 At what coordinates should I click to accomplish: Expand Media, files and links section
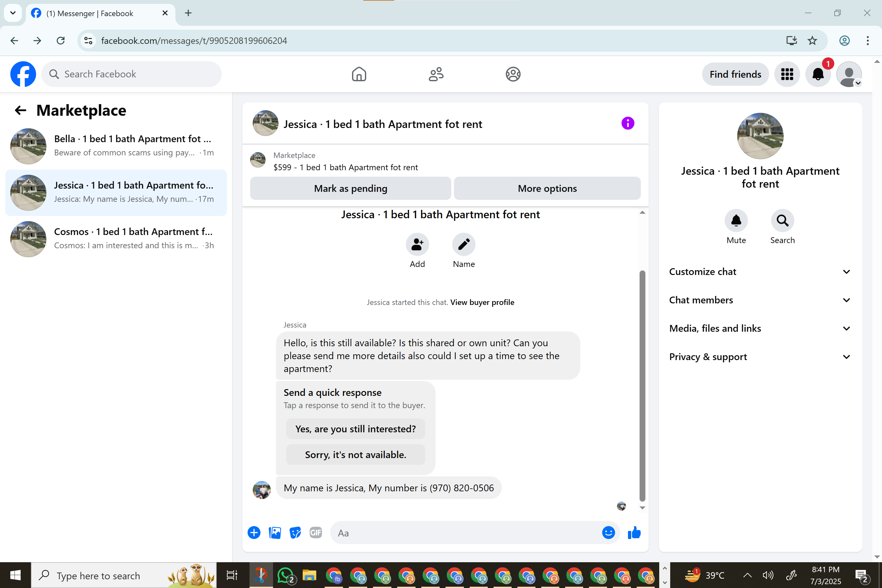pyautogui.click(x=760, y=328)
